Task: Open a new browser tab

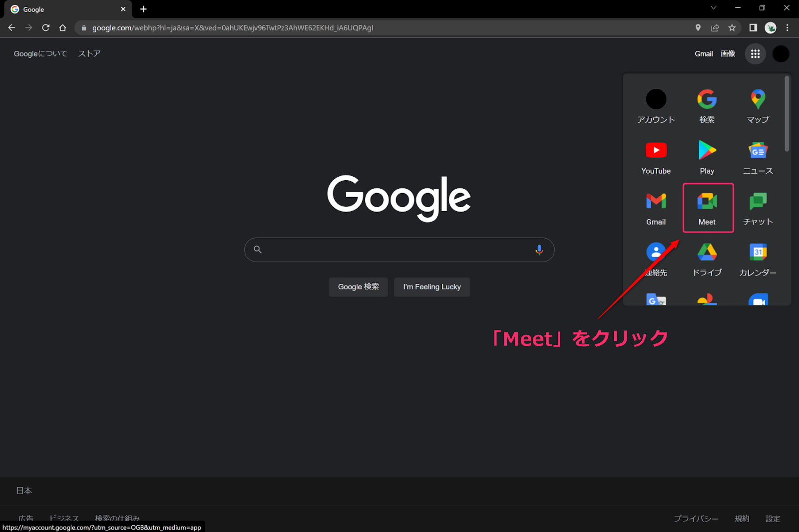Action: point(143,9)
